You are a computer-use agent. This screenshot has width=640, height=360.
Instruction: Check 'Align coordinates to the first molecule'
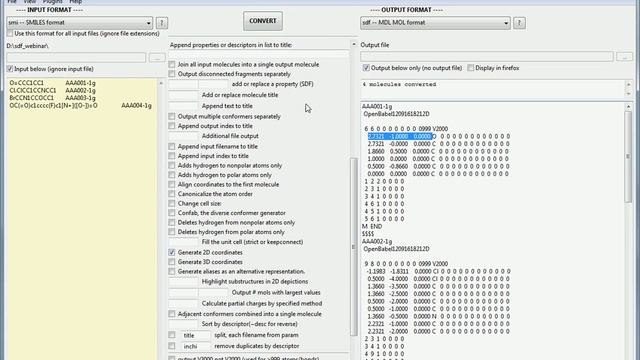(x=172, y=184)
